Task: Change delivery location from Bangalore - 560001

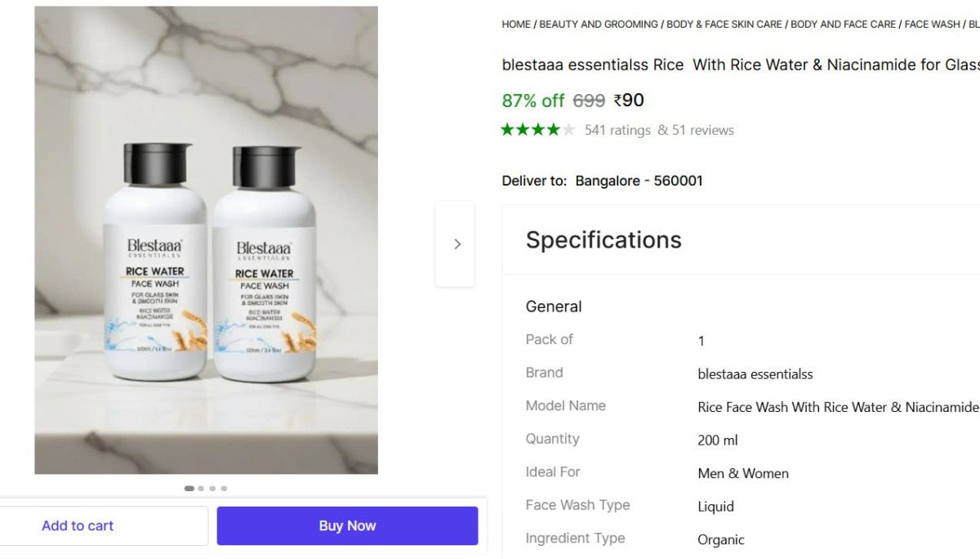Action: coord(640,181)
